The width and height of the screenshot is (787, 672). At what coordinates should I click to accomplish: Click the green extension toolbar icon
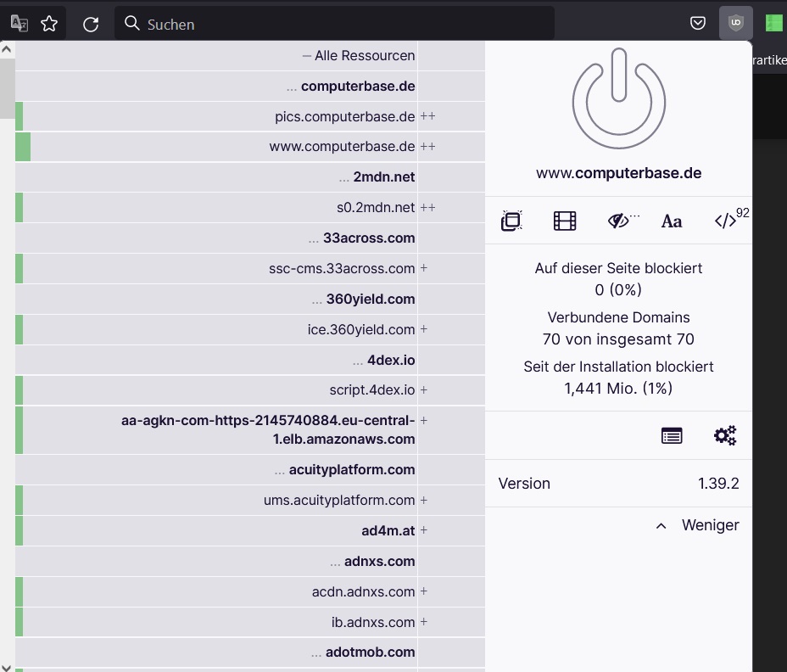(774, 23)
